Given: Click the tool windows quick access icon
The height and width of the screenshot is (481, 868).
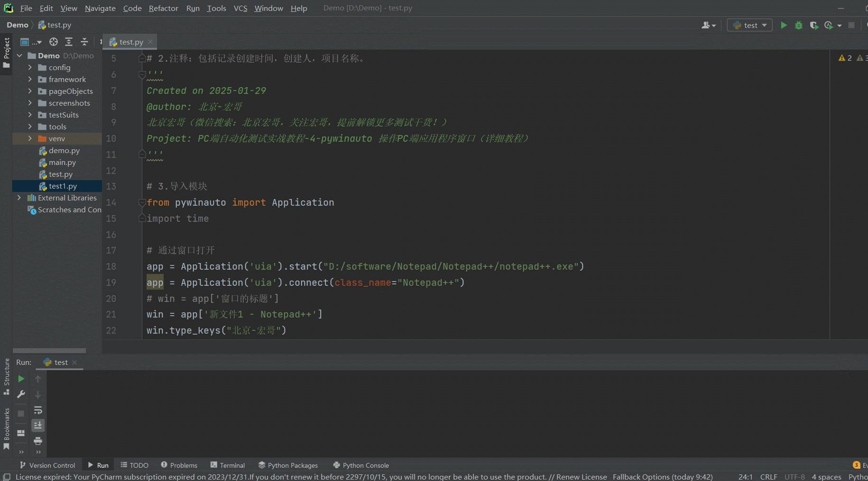Looking at the screenshot, I should point(7,477).
